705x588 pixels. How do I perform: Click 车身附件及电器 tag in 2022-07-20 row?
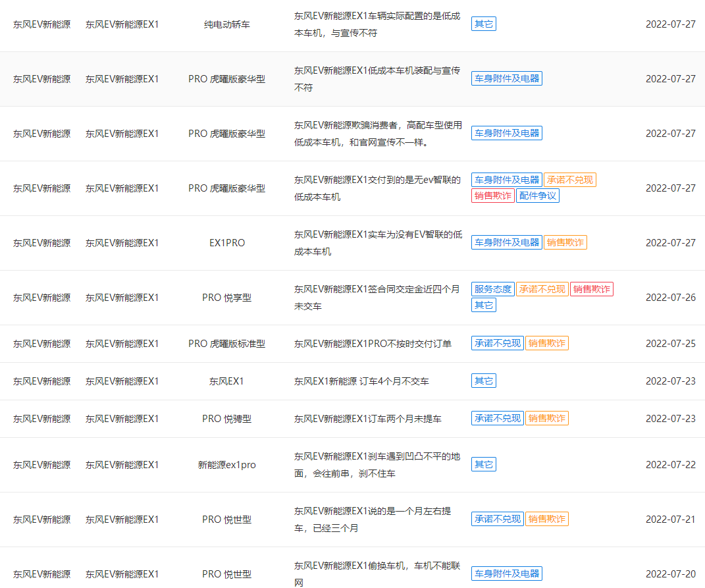click(x=507, y=574)
